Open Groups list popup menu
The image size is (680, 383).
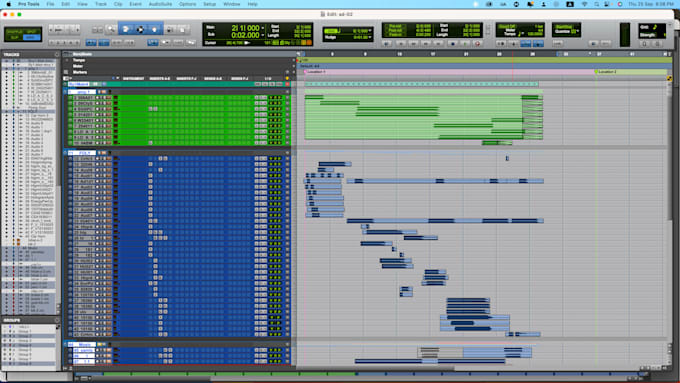click(57, 320)
